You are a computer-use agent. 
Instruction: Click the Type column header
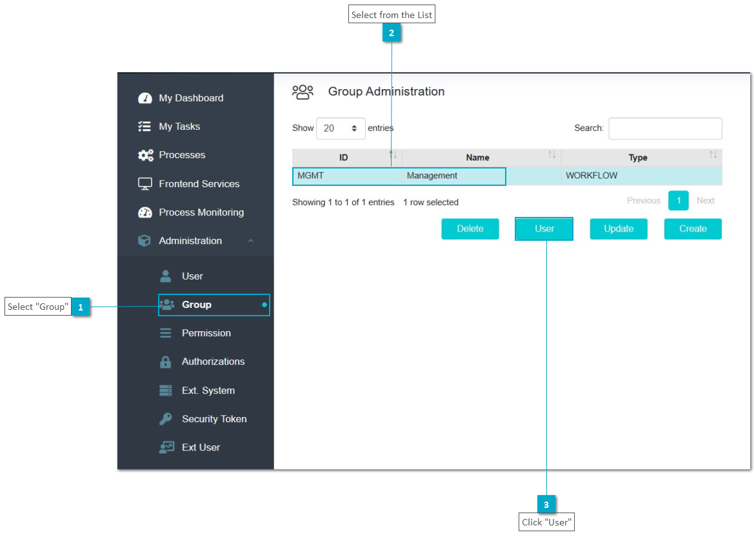641,158
